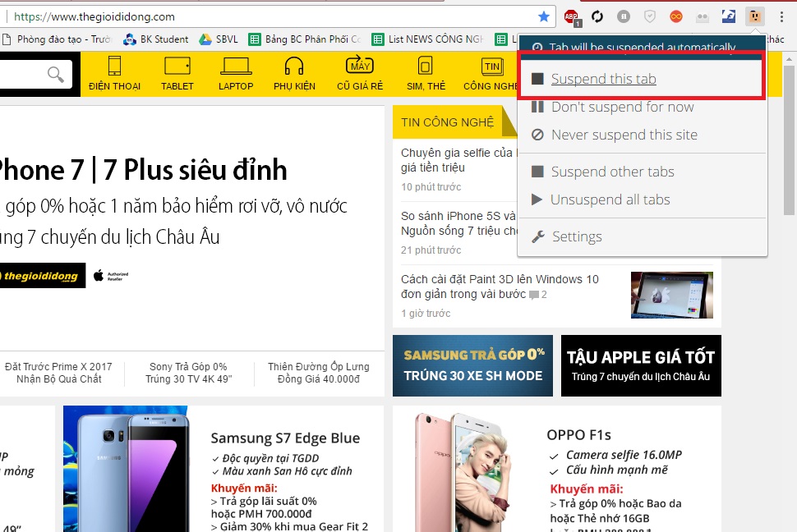Open Thiên Đường Ốp Lưng promo

(319, 373)
